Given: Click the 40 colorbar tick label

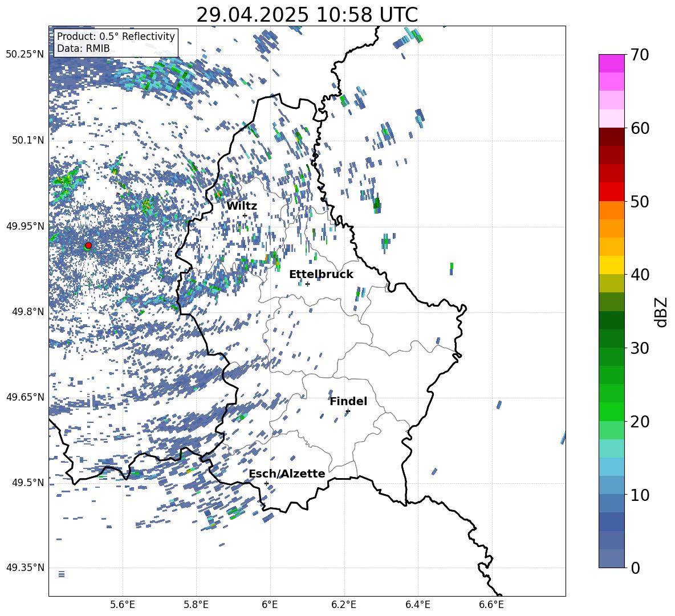Looking at the screenshot, I should [640, 275].
